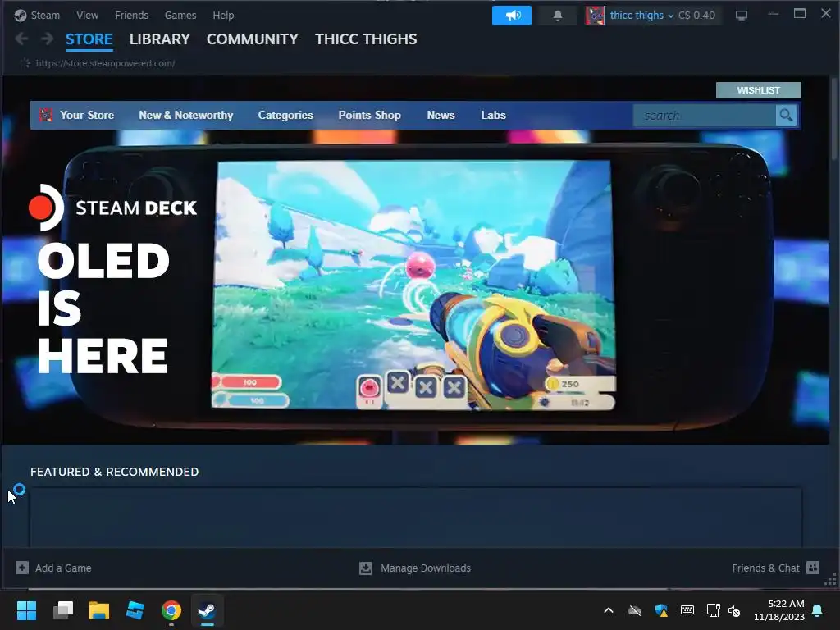840x630 pixels.
Task: Open File Explorer from the taskbar
Action: click(99, 610)
